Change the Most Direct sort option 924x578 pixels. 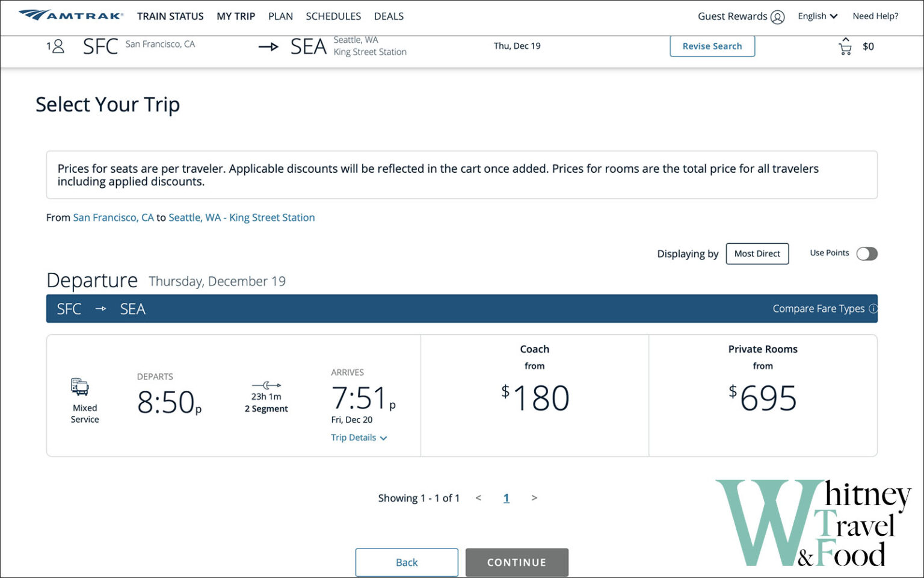coord(757,253)
